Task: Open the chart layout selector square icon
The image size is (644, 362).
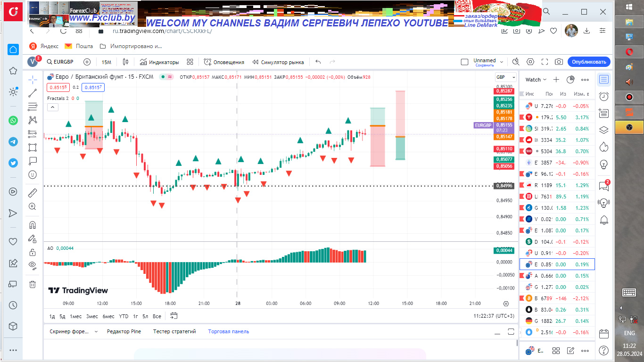Action: pos(464,62)
